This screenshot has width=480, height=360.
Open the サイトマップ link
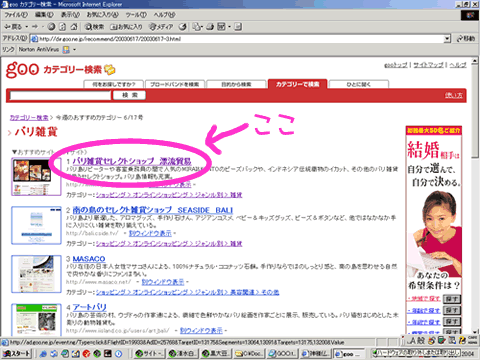428,65
